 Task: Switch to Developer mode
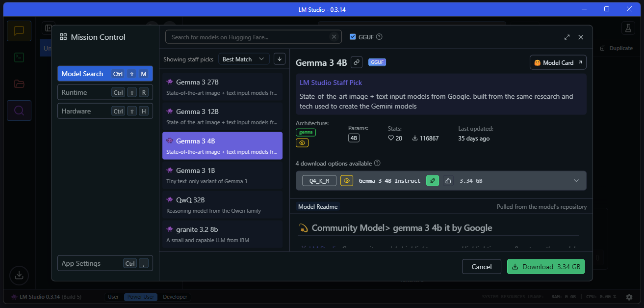tap(175, 297)
